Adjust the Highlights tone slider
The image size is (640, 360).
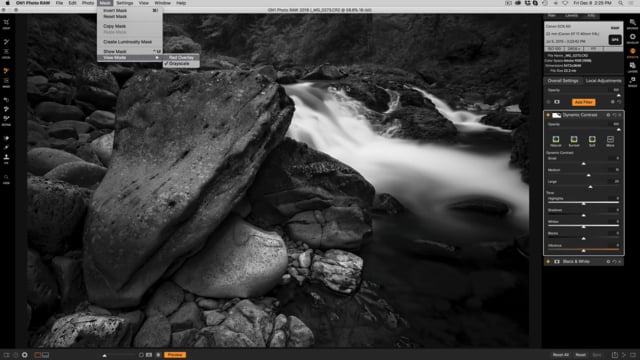[583, 203]
